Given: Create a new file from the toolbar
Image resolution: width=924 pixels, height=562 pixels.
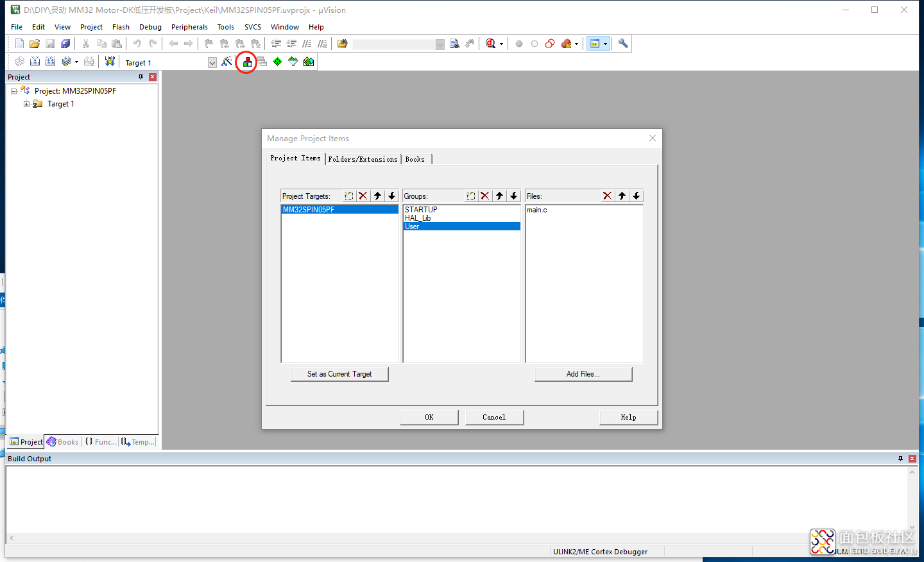Looking at the screenshot, I should [x=19, y=44].
